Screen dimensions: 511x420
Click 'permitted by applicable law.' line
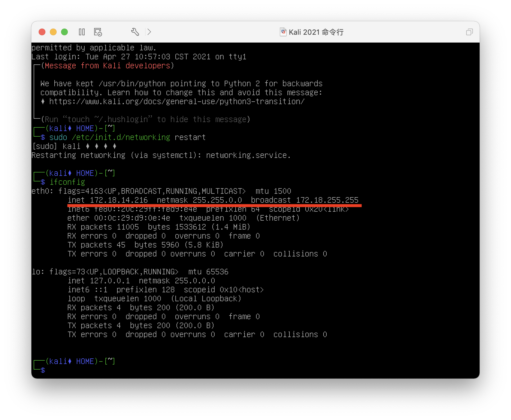click(94, 48)
